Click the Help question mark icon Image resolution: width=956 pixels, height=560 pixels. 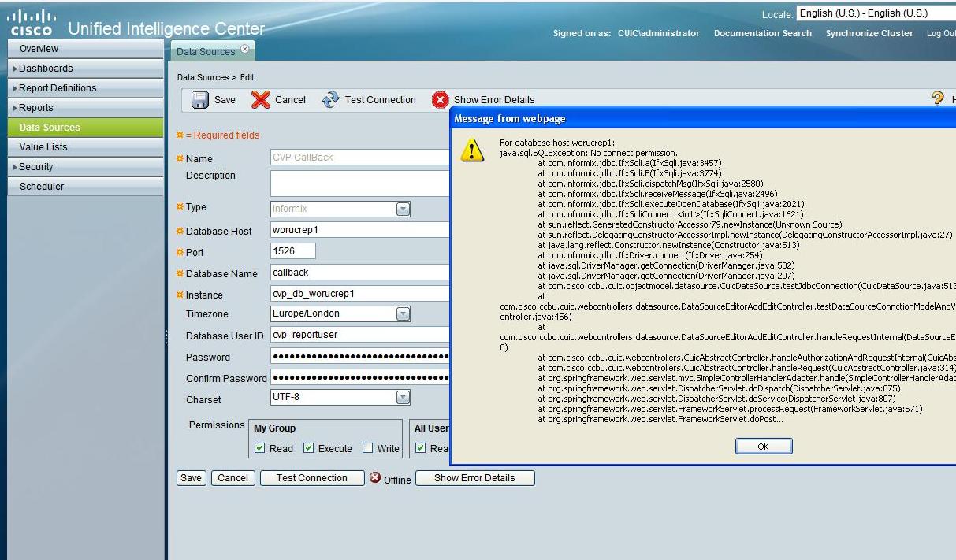[x=939, y=99]
